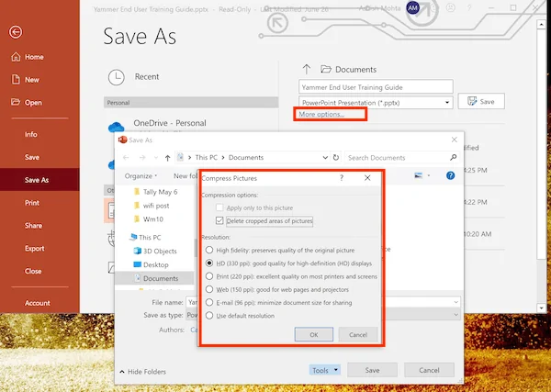Cancel the Compress Pictures dialog
This screenshot has width=551, height=392.
point(358,334)
